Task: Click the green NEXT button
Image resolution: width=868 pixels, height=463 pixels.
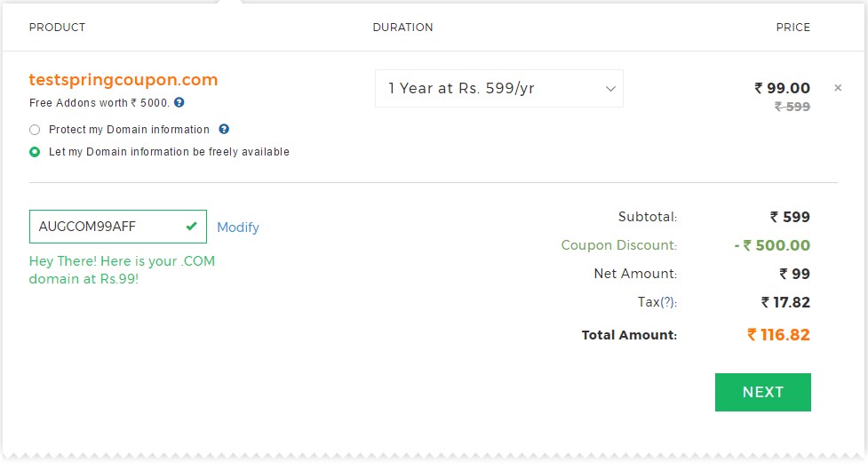Action: click(x=763, y=392)
